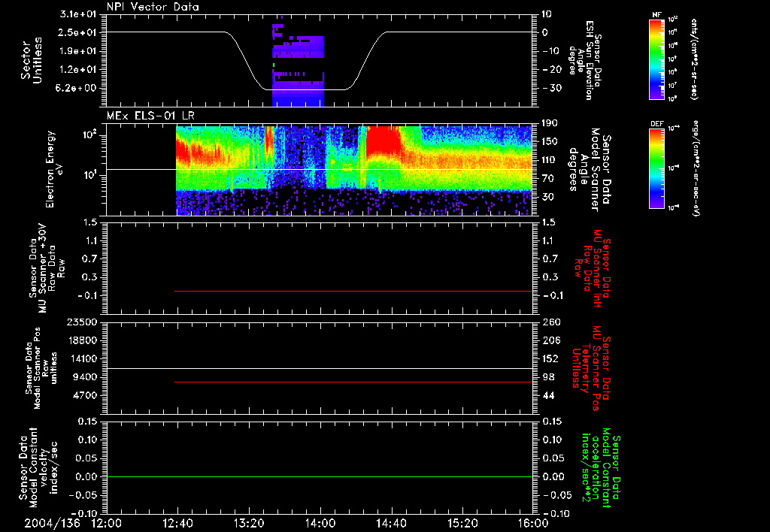Click the 1.9e+01 sector tick label

tap(78, 51)
